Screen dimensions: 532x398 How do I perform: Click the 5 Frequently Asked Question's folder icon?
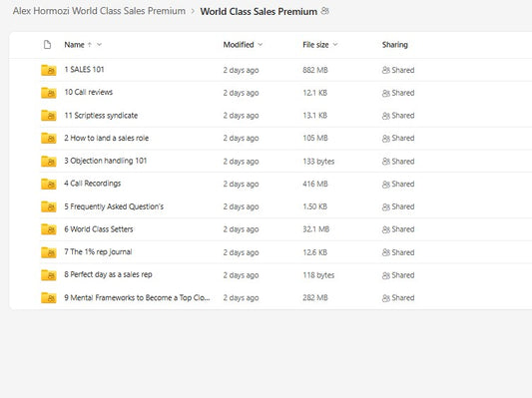tap(49, 206)
